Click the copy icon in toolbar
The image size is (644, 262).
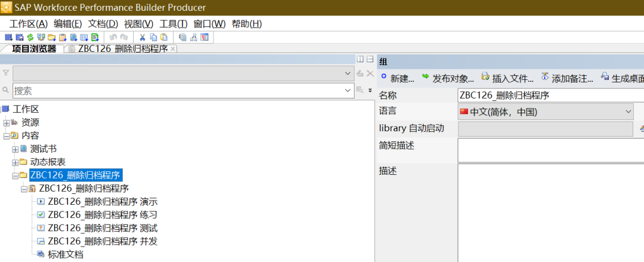pos(153,38)
